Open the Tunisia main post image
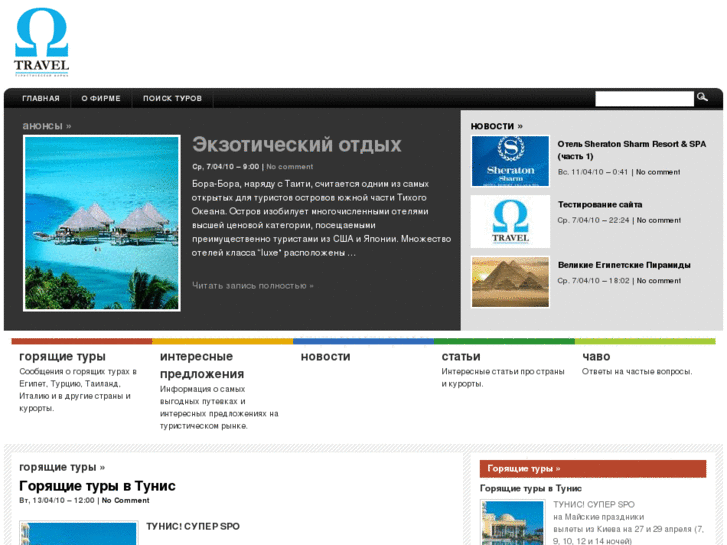The image size is (727, 545). point(78,532)
